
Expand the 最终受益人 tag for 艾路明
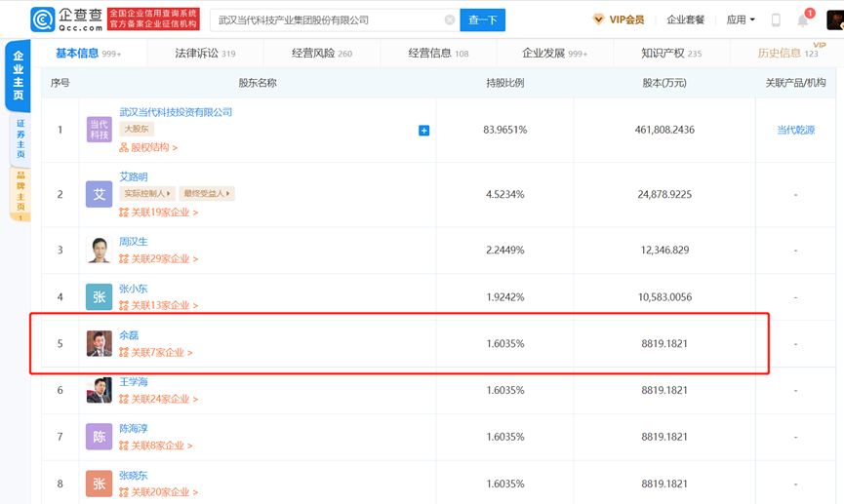pyautogui.click(x=207, y=194)
